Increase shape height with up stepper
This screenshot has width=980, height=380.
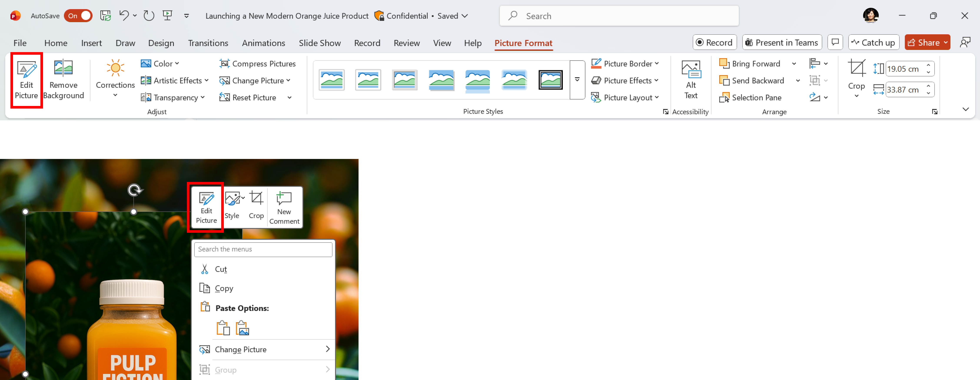928,65
